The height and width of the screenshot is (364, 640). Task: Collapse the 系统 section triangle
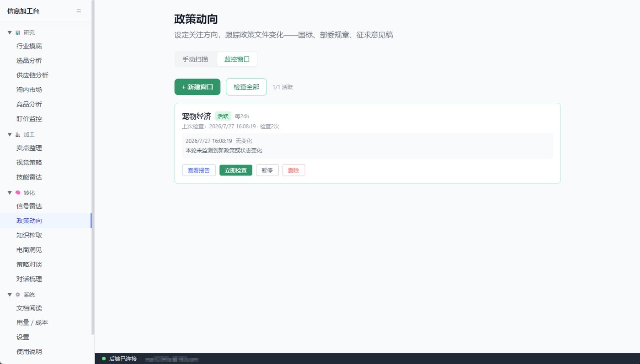(10, 295)
